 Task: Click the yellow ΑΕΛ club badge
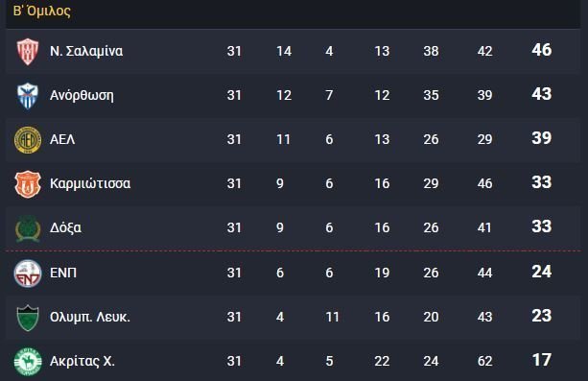(28, 140)
